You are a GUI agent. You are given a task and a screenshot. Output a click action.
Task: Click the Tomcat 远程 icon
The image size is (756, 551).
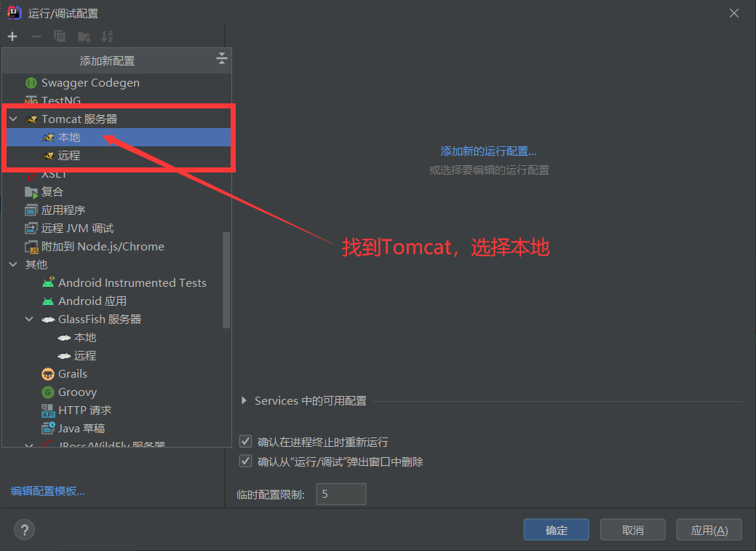coord(48,156)
